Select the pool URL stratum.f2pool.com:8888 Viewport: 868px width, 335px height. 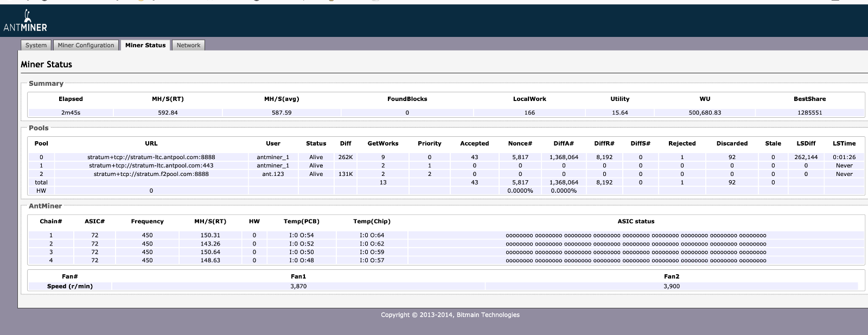pyautogui.click(x=151, y=174)
